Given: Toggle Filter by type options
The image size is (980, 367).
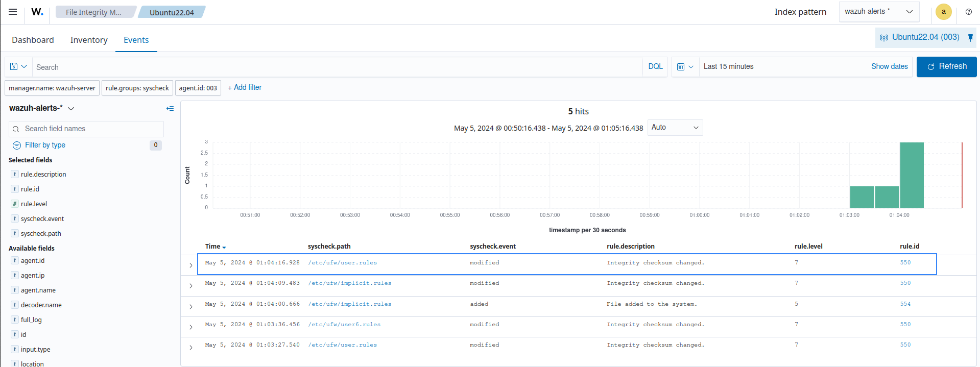Looking at the screenshot, I should coord(45,145).
